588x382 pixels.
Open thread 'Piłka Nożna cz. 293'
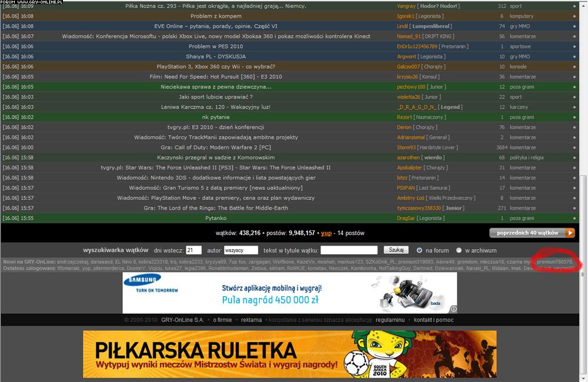pos(216,6)
